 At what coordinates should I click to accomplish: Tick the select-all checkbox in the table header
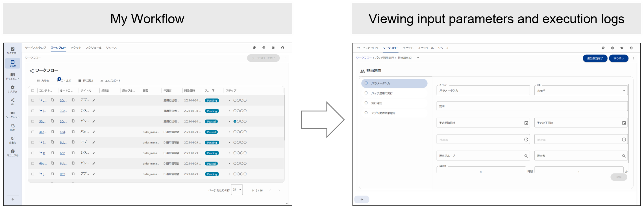(x=33, y=91)
